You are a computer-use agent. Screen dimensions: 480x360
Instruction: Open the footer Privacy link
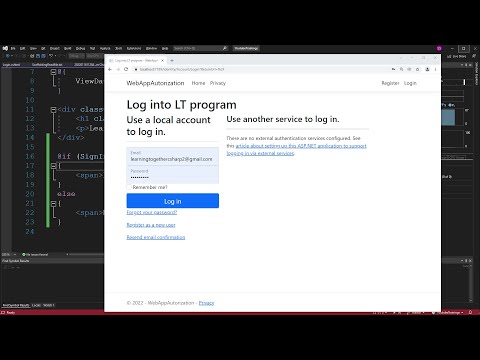(206, 303)
